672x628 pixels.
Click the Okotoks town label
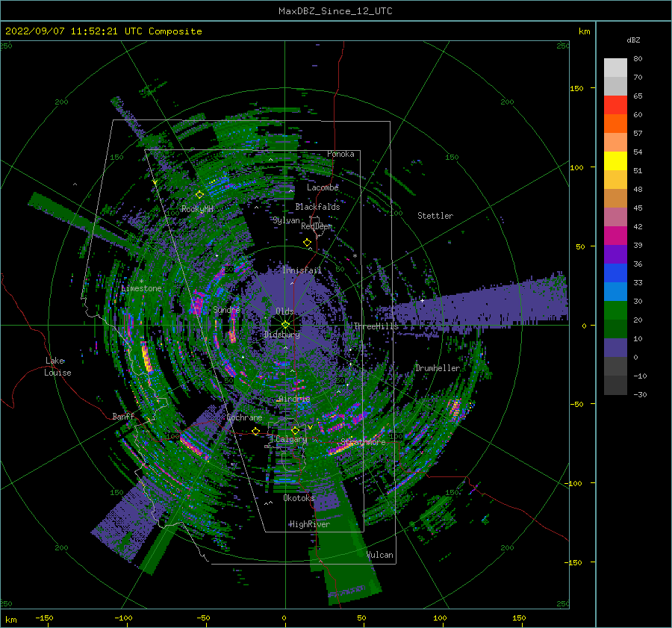click(x=299, y=497)
